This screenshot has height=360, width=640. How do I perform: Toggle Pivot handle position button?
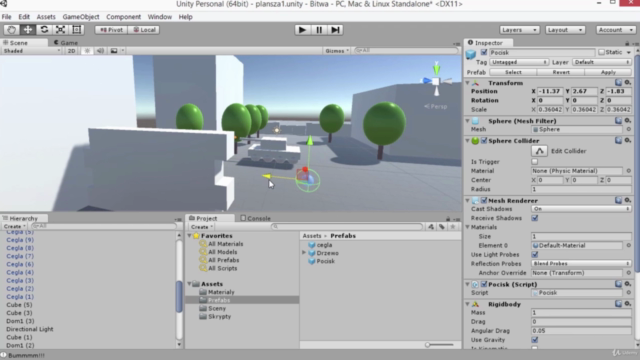click(x=111, y=30)
